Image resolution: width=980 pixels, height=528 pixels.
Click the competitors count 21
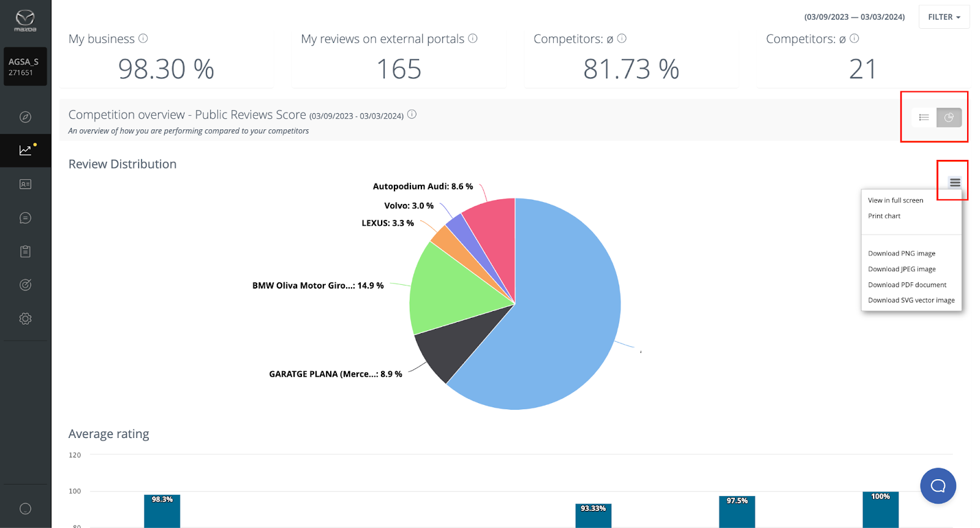[862, 69]
